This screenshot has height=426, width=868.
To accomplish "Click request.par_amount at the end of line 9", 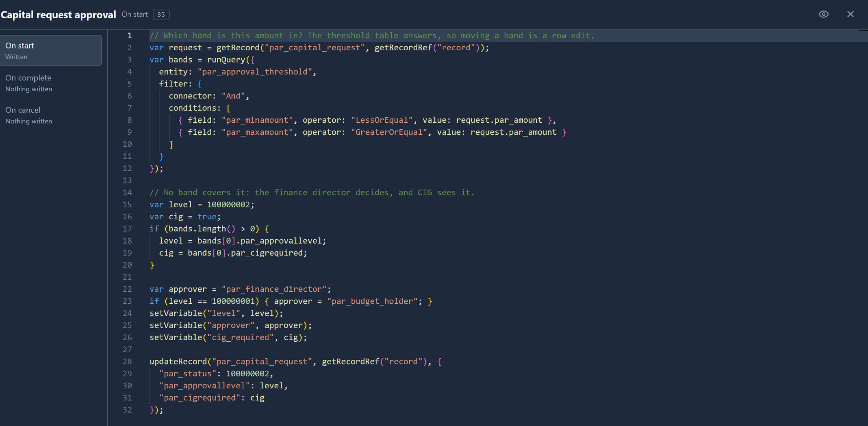I will coord(513,132).
